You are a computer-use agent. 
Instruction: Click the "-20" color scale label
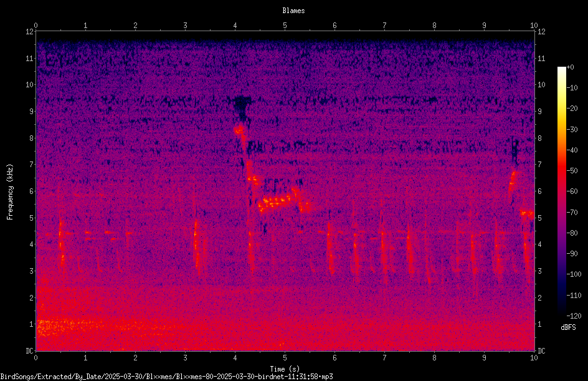pos(572,109)
